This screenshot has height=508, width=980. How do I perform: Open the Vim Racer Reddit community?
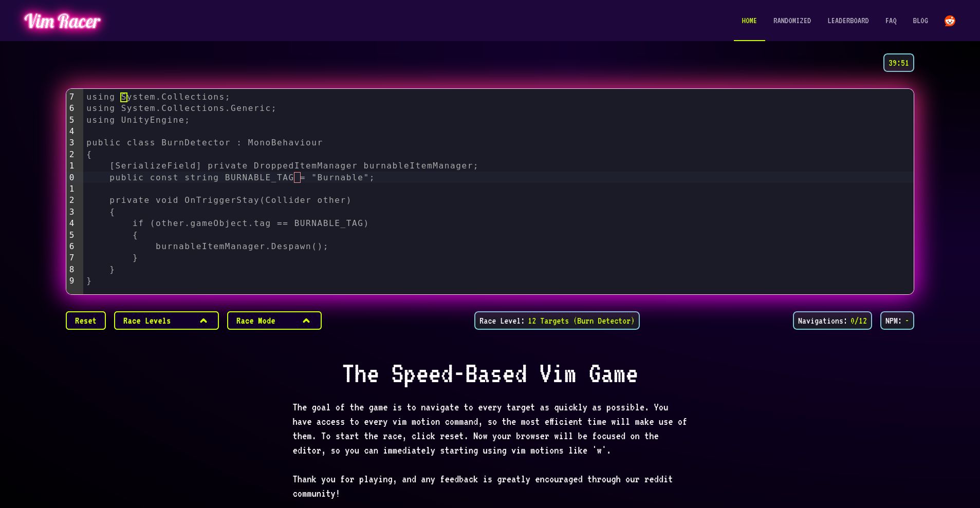pos(950,21)
